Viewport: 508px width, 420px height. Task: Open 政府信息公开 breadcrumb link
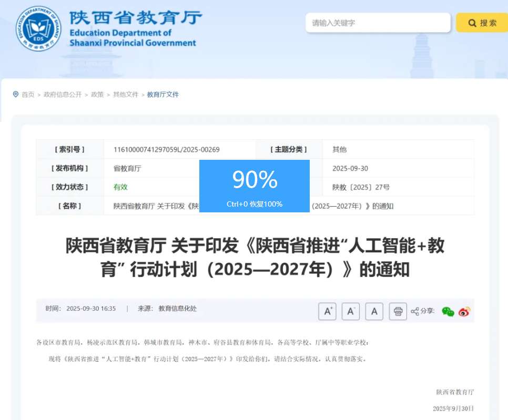coord(63,95)
